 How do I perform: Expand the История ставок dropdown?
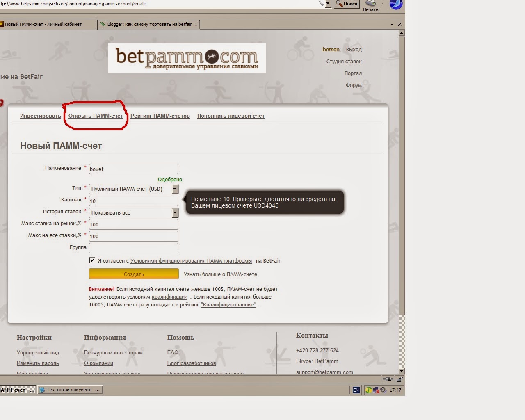[175, 212]
